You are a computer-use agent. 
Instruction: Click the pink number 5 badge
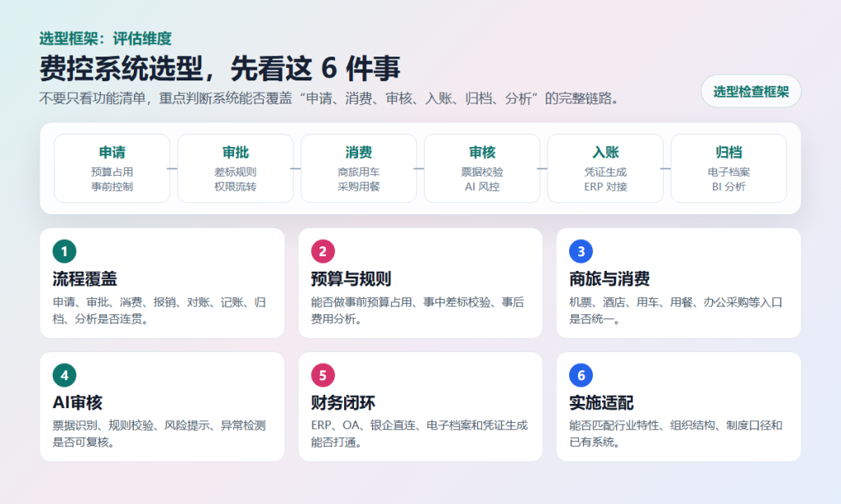[323, 375]
